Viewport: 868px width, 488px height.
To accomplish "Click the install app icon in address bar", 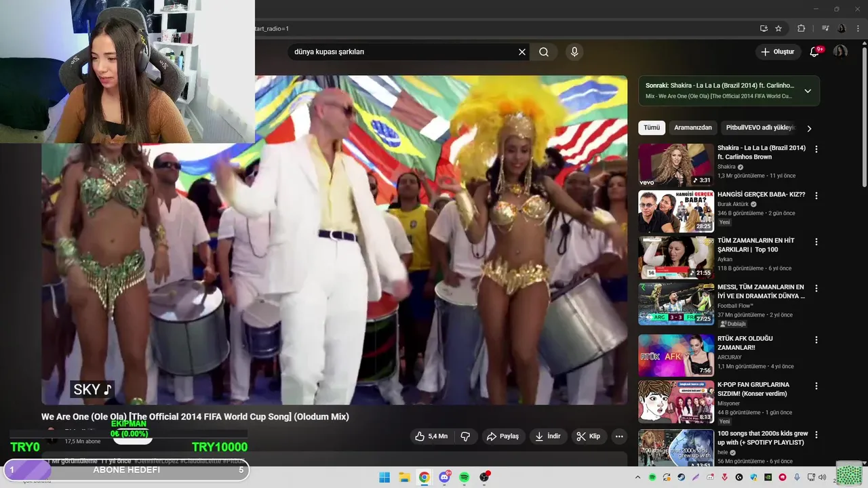I will click(764, 28).
